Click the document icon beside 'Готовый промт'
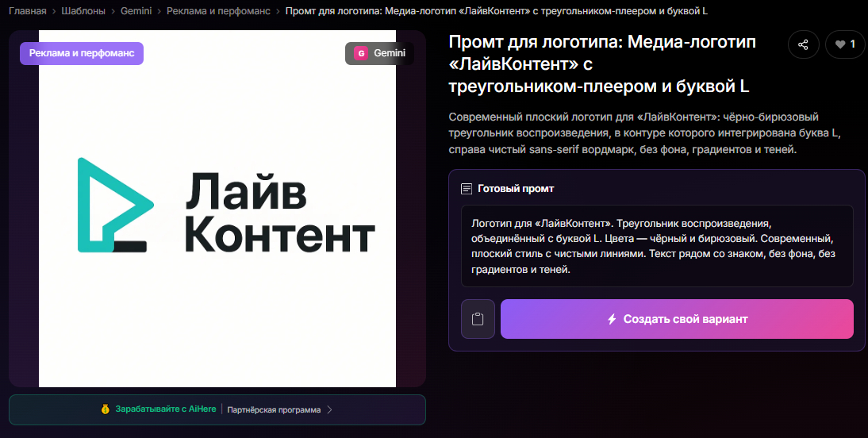Screen dimensions: 868x438 pyautogui.click(x=467, y=189)
